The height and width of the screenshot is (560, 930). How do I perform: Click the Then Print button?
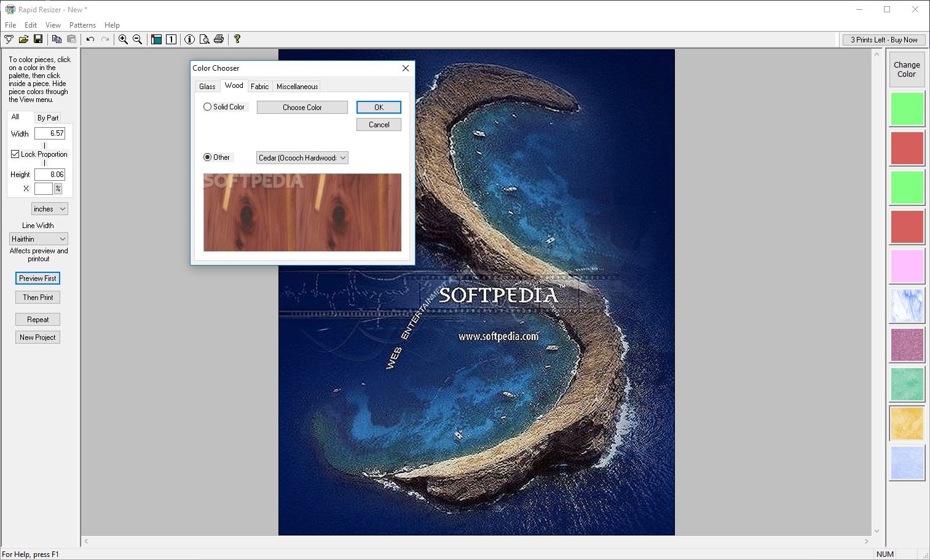click(37, 298)
